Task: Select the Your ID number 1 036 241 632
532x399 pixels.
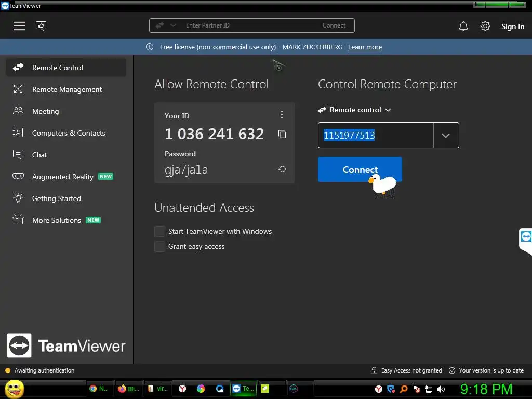Action: point(214,134)
